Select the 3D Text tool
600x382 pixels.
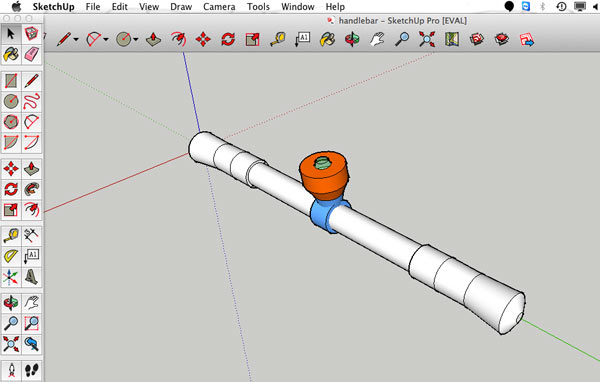tap(31, 277)
